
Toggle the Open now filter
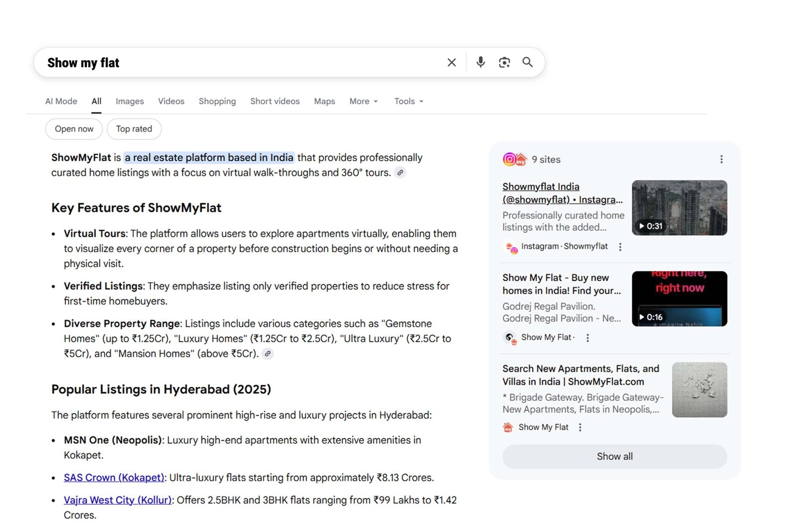[x=73, y=129]
